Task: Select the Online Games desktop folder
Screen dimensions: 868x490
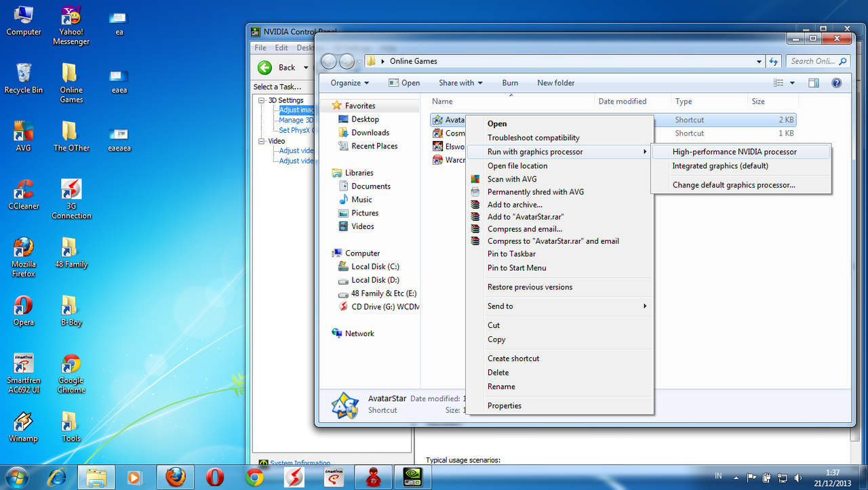Action: (x=71, y=83)
